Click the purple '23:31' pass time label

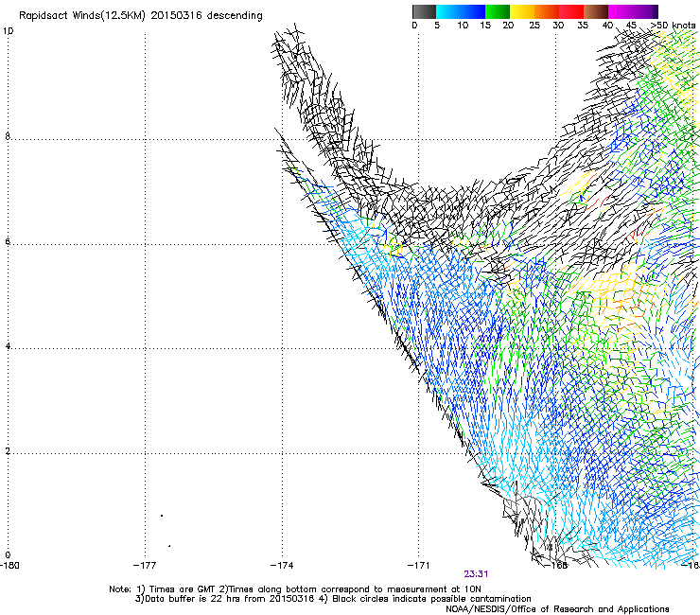[476, 574]
